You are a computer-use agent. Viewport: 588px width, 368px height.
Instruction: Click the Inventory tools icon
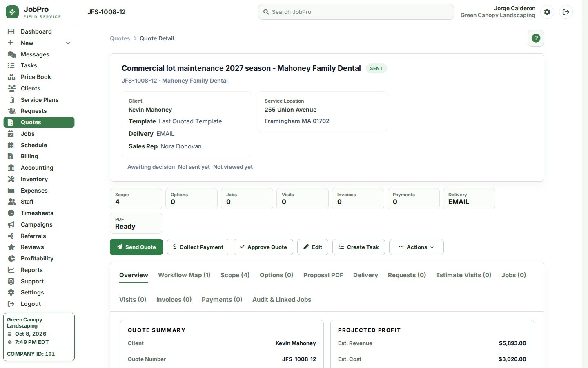(11, 179)
